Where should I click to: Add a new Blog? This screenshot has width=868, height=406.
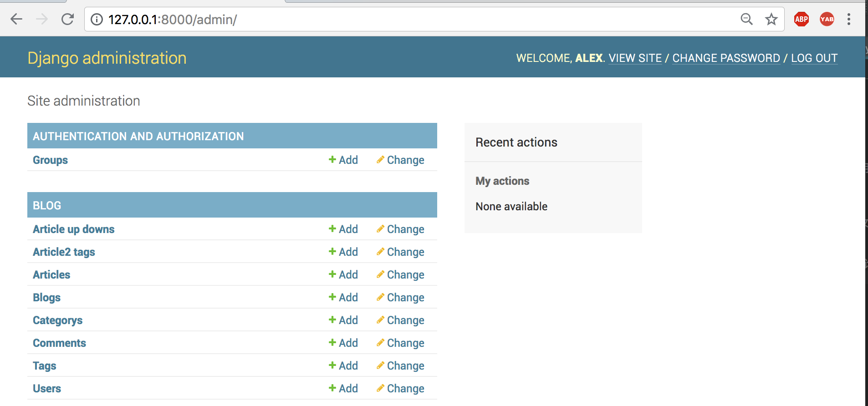343,298
